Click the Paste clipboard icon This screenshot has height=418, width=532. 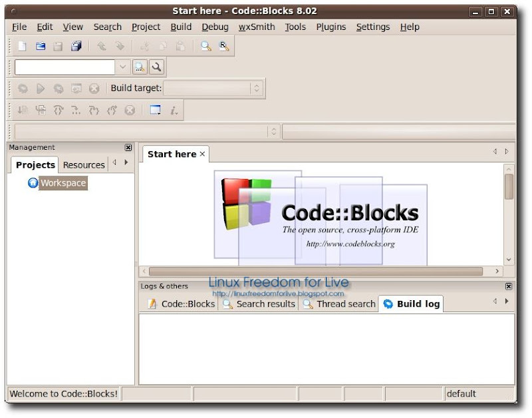(180, 46)
